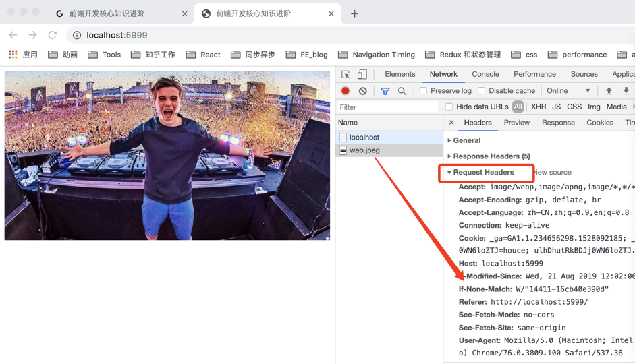Expand the Response Headers (5) section
Viewport: 635px width, 364px height.
tap(489, 156)
